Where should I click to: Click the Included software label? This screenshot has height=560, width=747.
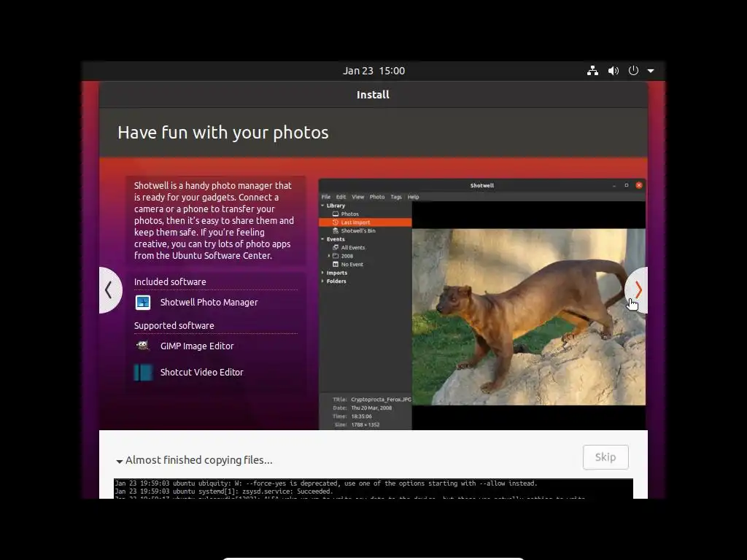(x=170, y=282)
